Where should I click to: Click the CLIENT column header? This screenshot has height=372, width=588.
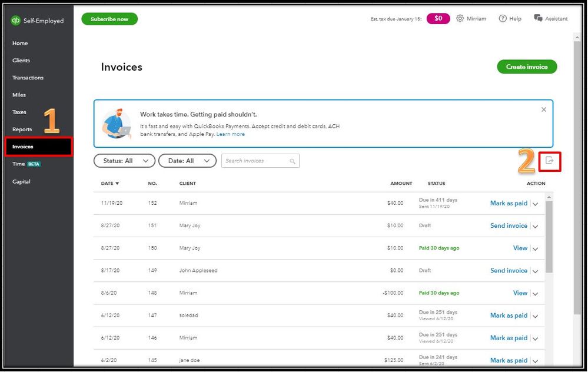click(x=188, y=184)
